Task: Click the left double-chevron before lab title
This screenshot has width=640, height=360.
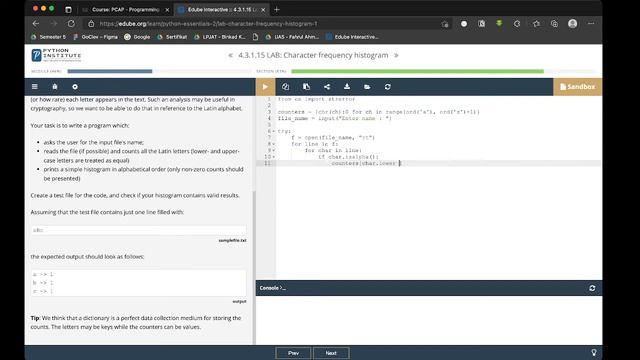Action: 231,55
